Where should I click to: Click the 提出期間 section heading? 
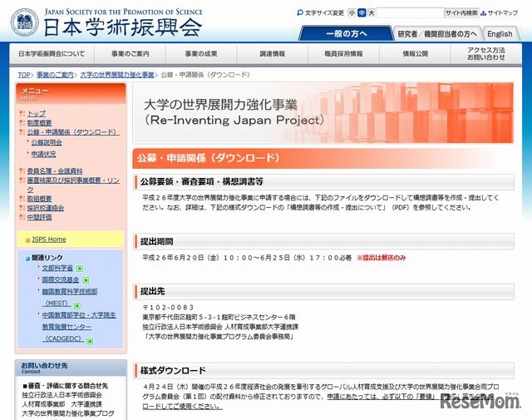(x=157, y=241)
